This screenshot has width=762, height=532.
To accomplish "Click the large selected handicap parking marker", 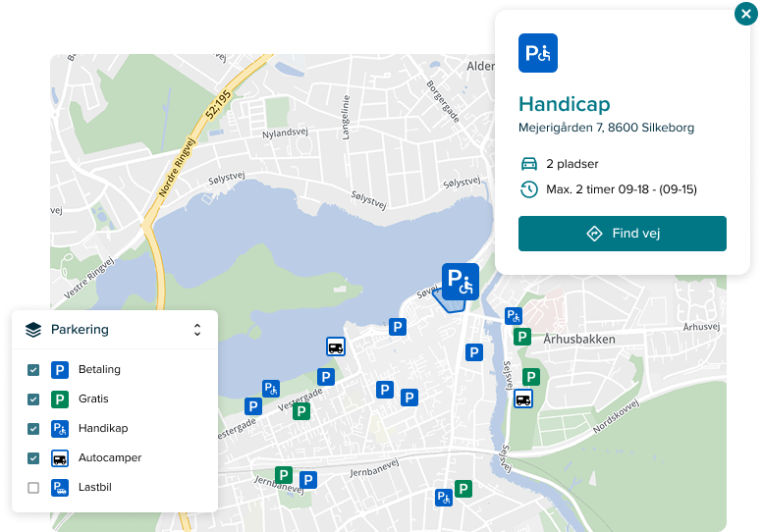I will [460, 282].
